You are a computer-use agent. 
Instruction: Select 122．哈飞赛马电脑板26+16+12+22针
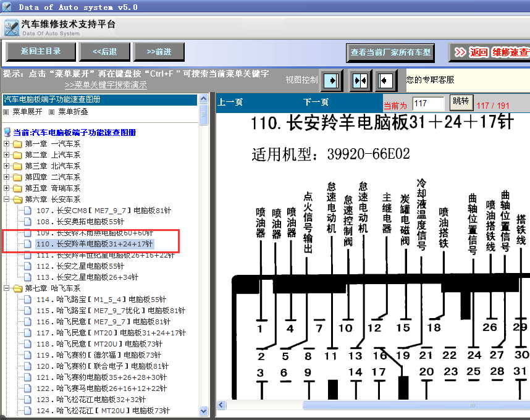click(x=102, y=388)
